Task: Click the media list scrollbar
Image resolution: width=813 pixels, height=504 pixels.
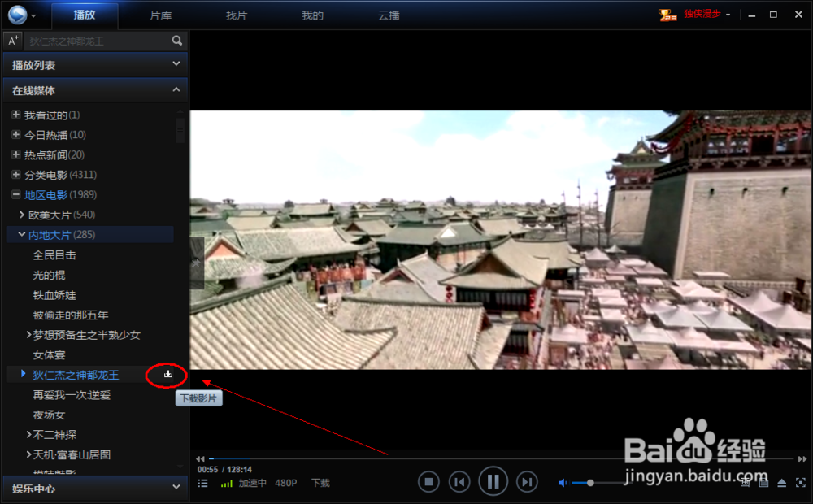Action: pos(180,129)
